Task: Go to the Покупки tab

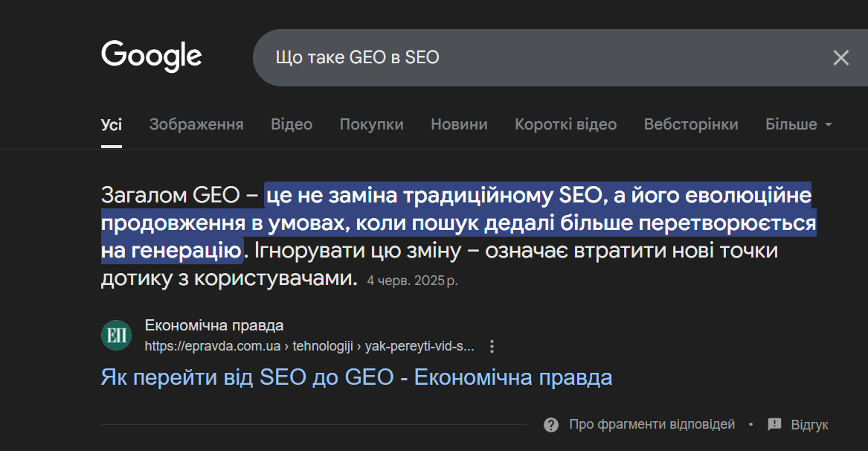Action: tap(371, 124)
